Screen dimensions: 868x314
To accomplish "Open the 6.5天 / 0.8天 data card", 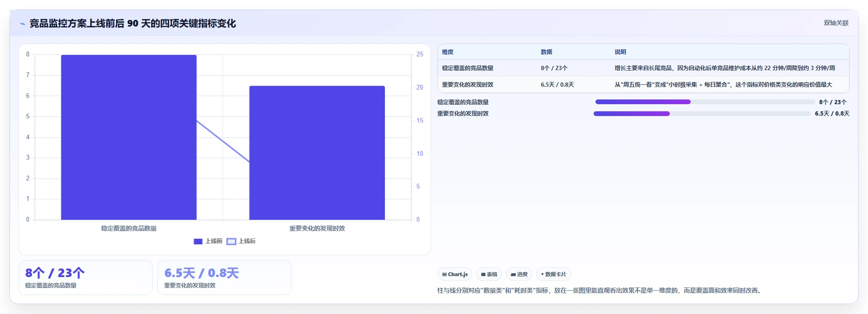I will [x=224, y=278].
